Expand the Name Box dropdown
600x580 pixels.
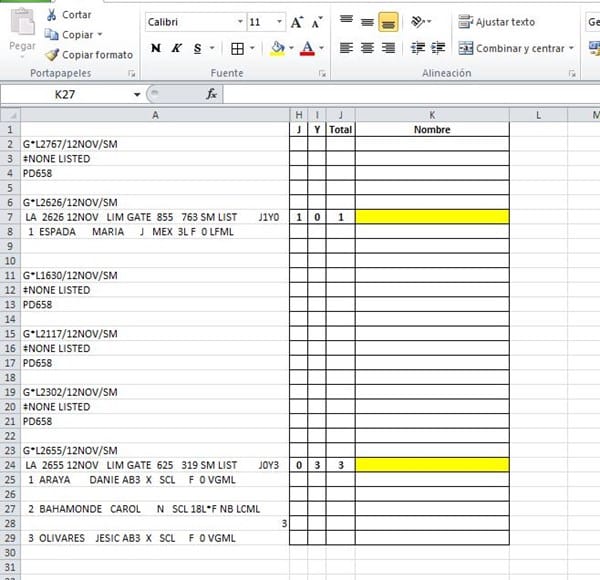click(x=137, y=94)
